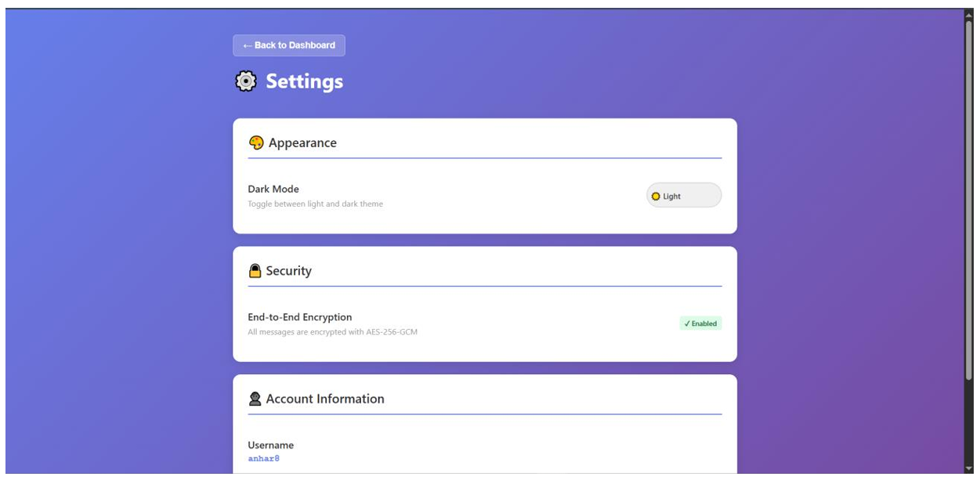Toggle the Dark Mode Light switch
This screenshot has width=980, height=480.
683,196
